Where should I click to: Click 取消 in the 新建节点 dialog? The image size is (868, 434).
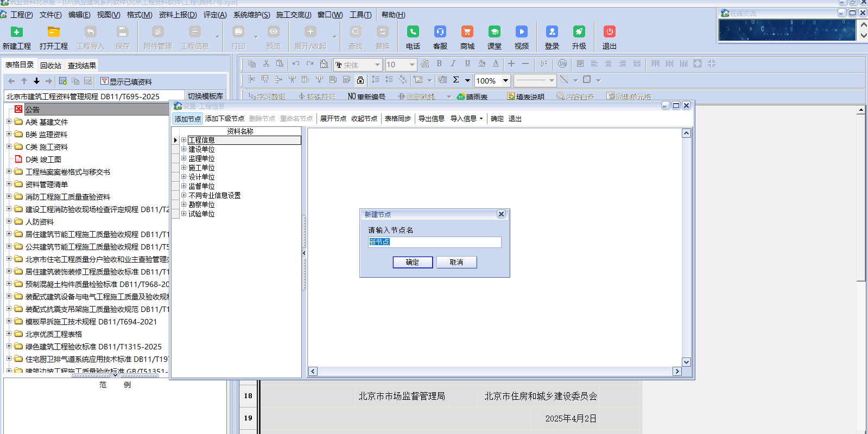457,263
